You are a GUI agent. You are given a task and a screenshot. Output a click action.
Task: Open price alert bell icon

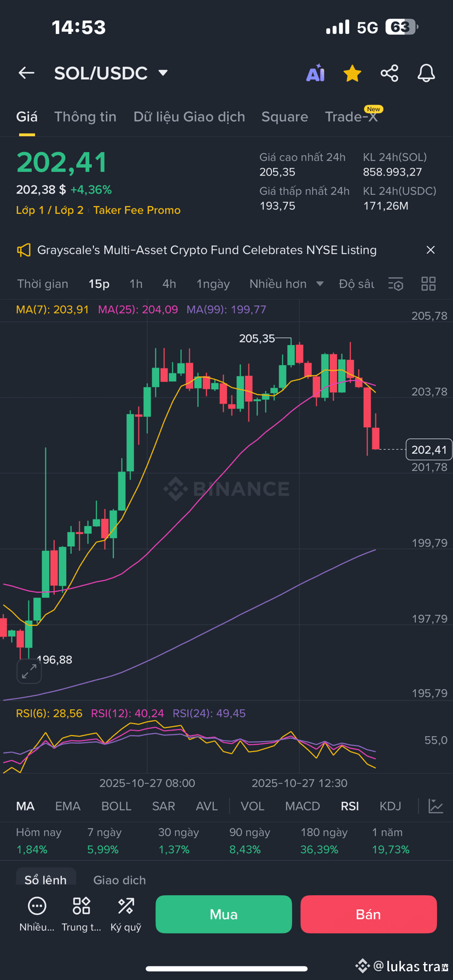[x=426, y=73]
